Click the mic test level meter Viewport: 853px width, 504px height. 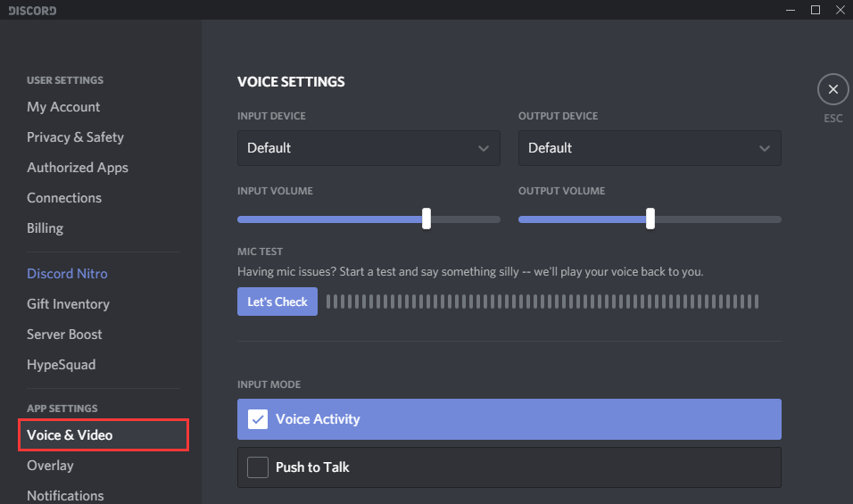[x=542, y=302]
